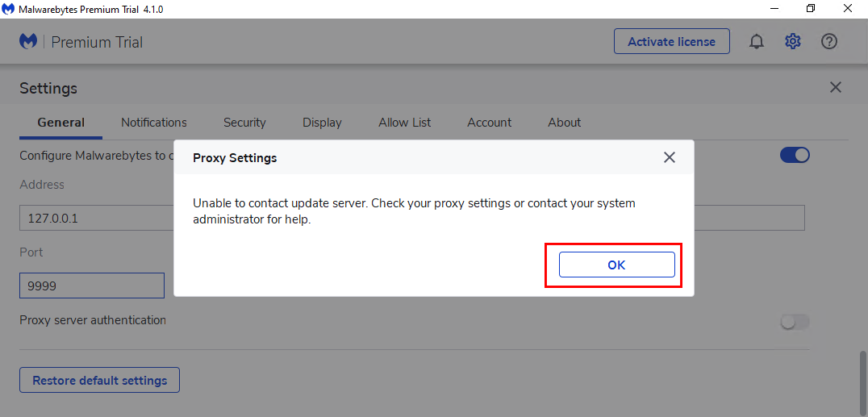Enable the Proxy server authentication toggle
This screenshot has height=417, width=868.
pyautogui.click(x=794, y=322)
